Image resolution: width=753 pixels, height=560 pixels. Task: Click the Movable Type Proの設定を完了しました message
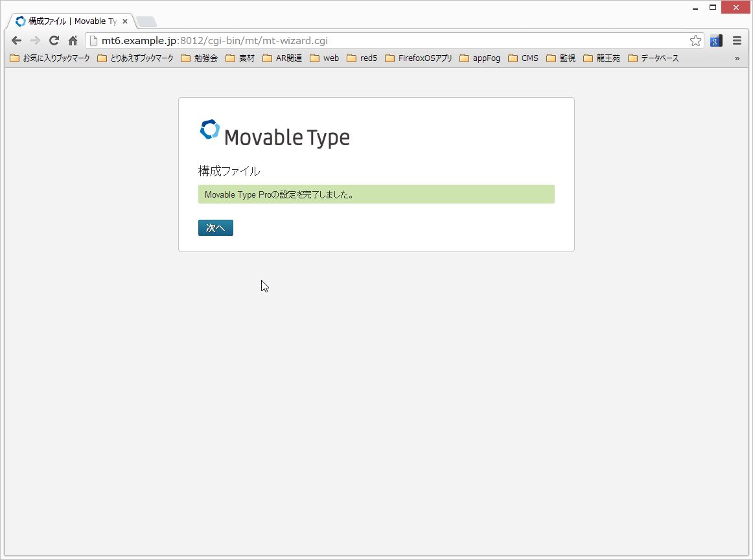pos(376,194)
